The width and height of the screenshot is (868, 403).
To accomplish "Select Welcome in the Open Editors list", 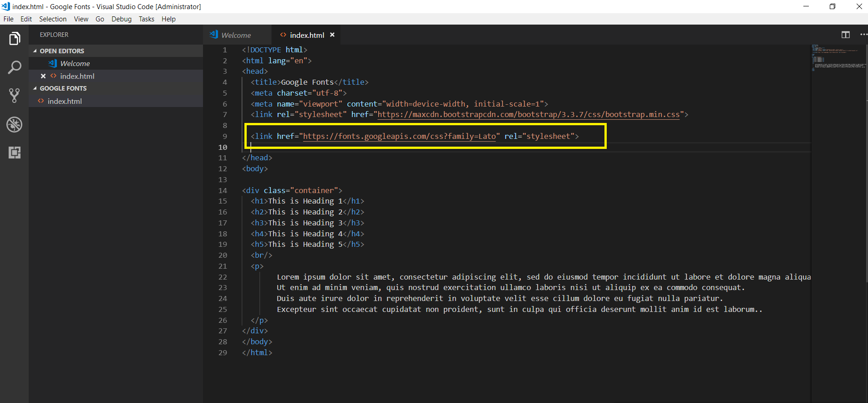I will pyautogui.click(x=116, y=63).
